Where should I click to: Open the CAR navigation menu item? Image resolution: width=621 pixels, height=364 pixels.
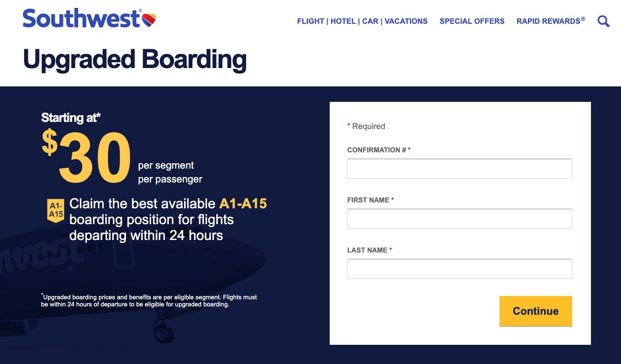(370, 21)
